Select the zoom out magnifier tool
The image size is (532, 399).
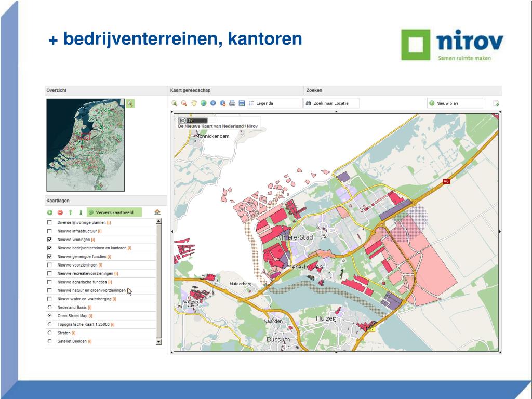coord(184,103)
